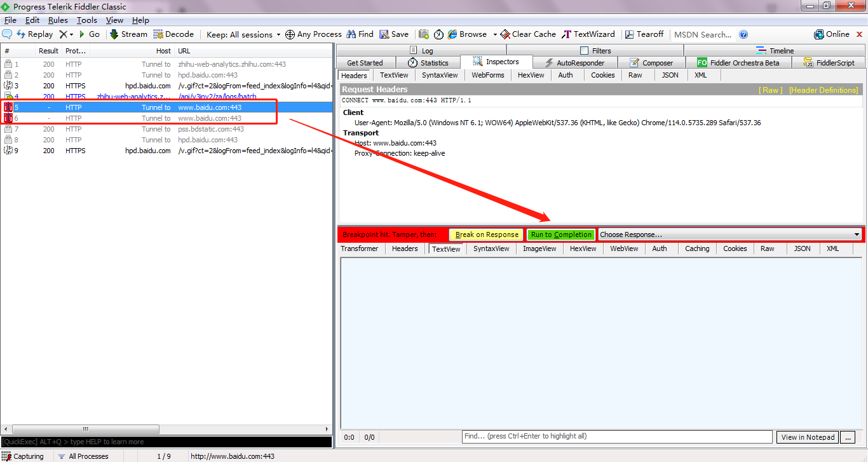Click the Save sessions icon
Image resolution: width=868 pixels, height=462 pixels.
(384, 34)
